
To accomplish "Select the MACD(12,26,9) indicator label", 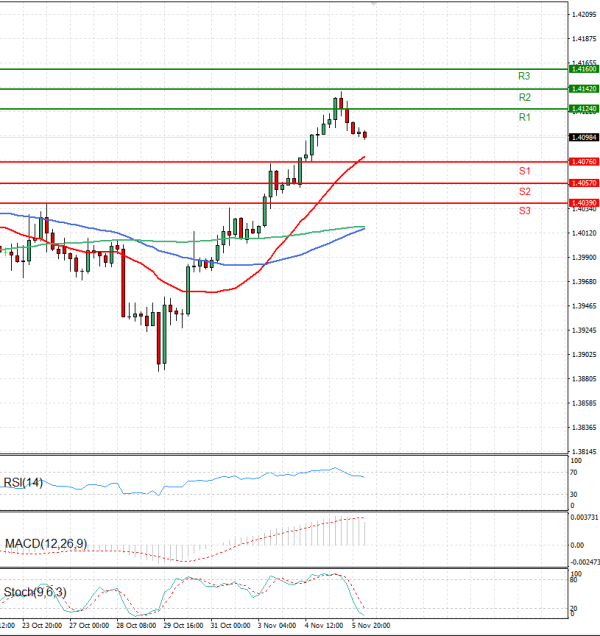I will [45, 543].
